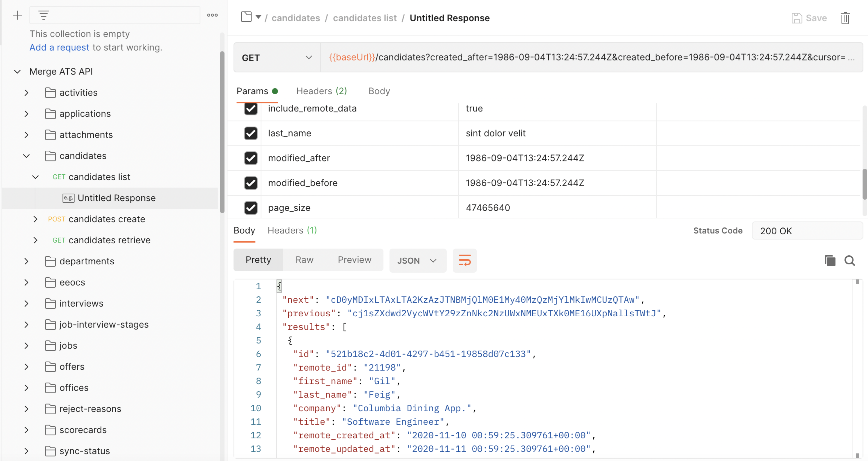Delete the response with the trash icon

pyautogui.click(x=845, y=18)
